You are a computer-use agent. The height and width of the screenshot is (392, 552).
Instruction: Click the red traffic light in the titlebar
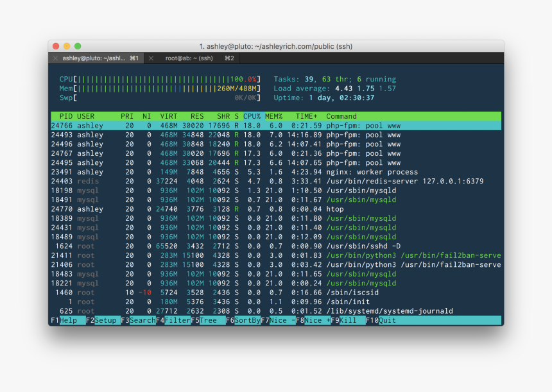tap(57, 46)
